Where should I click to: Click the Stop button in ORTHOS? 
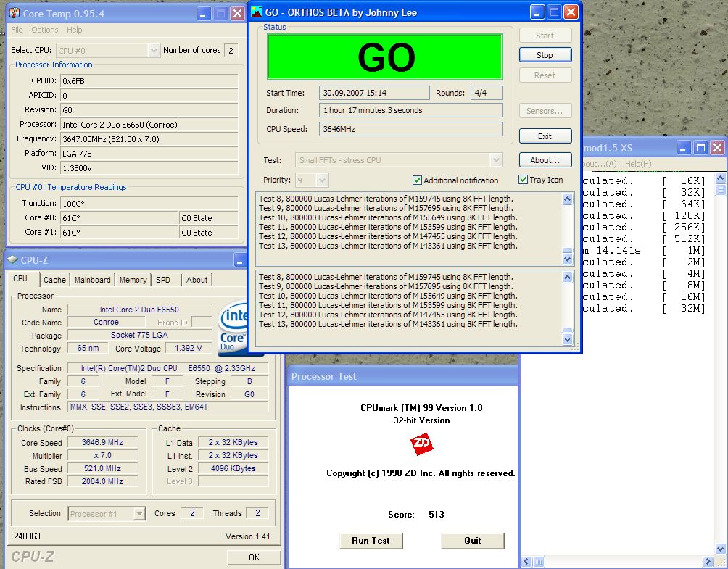(545, 55)
